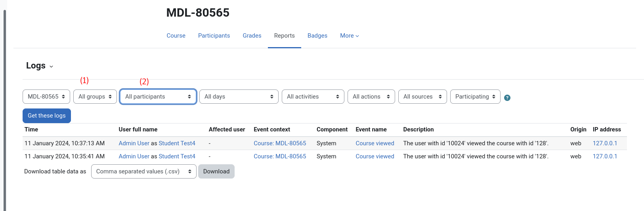The width and height of the screenshot is (644, 211).
Task: Open the Badges tab
Action: [317, 36]
